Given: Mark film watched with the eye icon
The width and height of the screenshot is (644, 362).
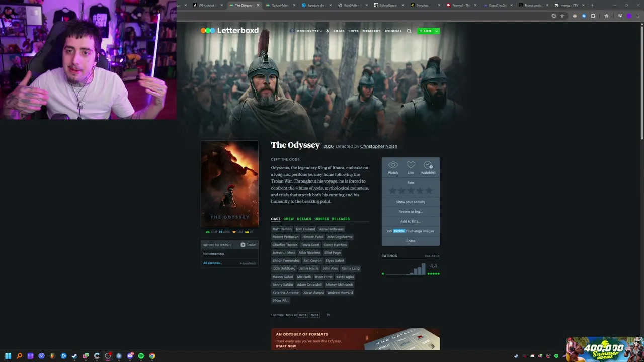Looking at the screenshot, I should 393,165.
